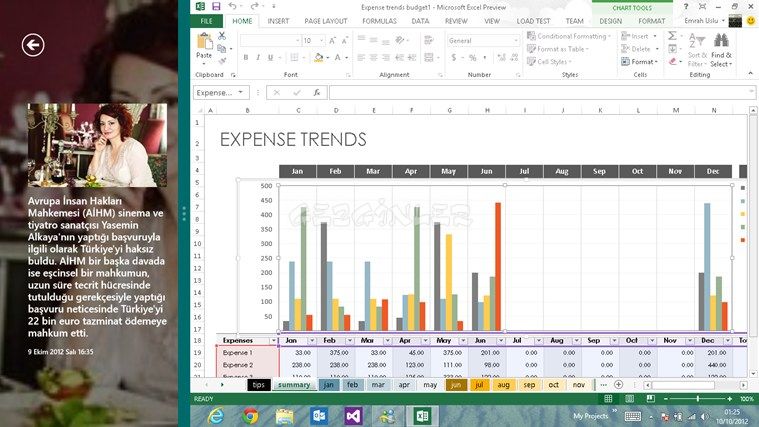Viewport: 759px width, 427px height.
Task: Open the Expenses column filter dropdown
Action: (273, 341)
